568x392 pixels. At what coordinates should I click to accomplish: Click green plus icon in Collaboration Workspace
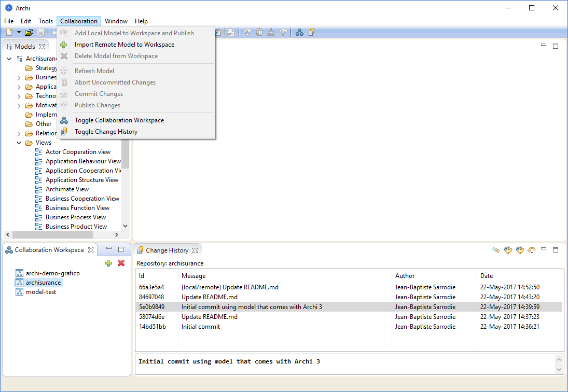coord(108,263)
